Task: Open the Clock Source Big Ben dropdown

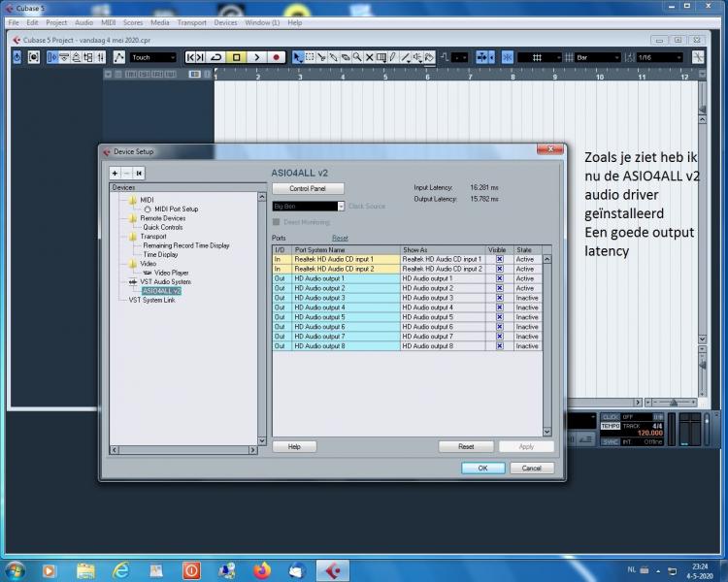Action: click(x=309, y=206)
